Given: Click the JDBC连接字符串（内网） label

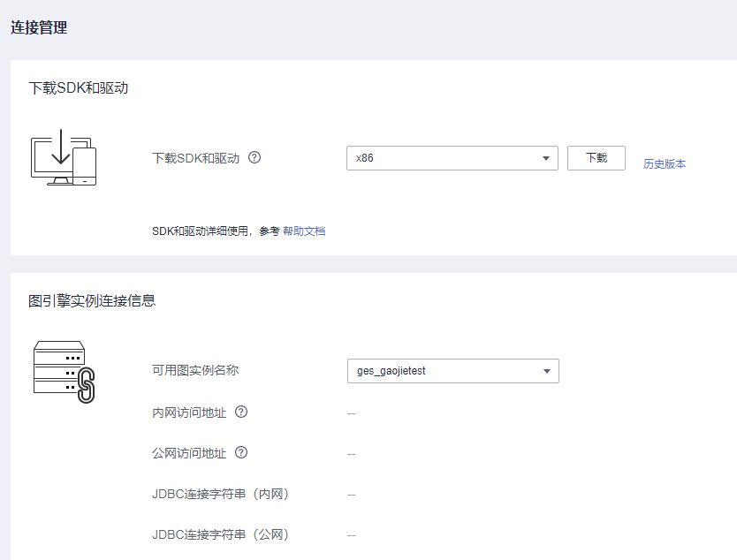Looking at the screenshot, I should pos(220,494).
